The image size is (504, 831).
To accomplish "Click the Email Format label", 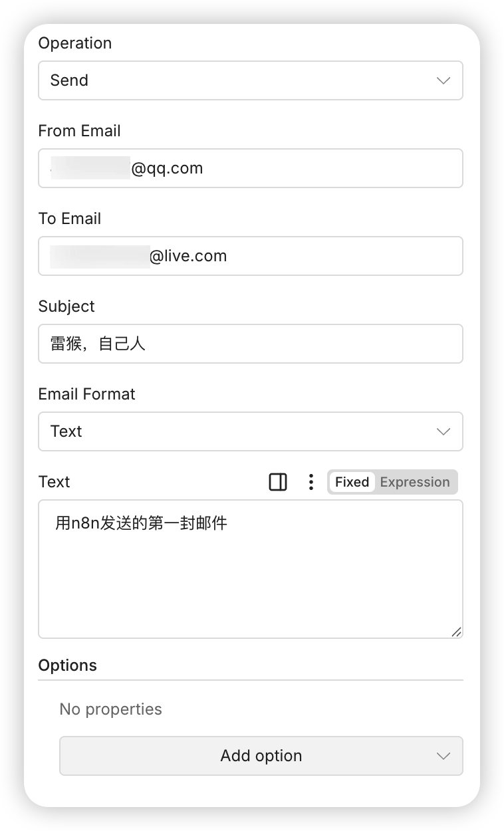I will (87, 394).
